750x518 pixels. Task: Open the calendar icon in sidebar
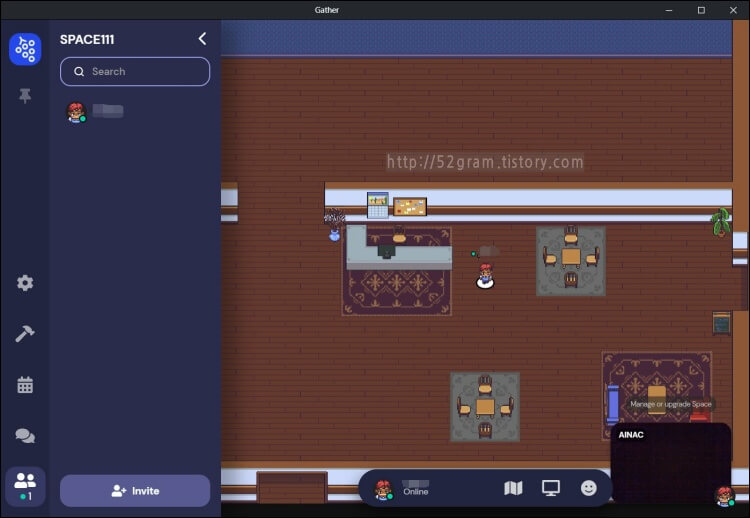pyautogui.click(x=25, y=385)
